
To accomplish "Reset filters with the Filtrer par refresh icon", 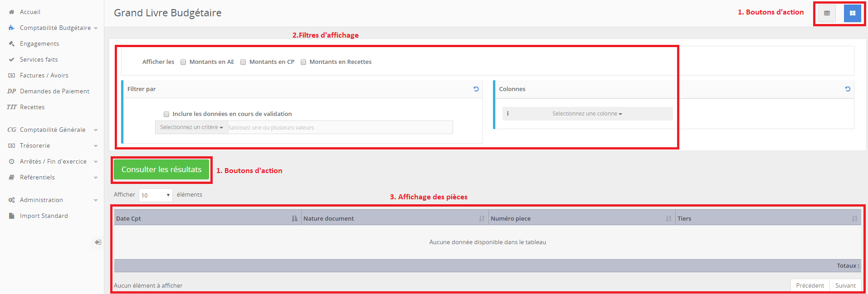I will pos(476,89).
